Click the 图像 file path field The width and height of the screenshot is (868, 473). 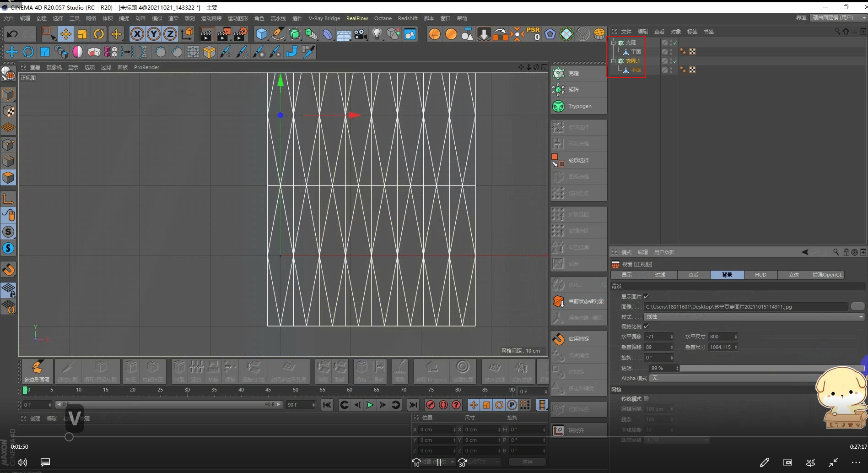tap(746, 307)
